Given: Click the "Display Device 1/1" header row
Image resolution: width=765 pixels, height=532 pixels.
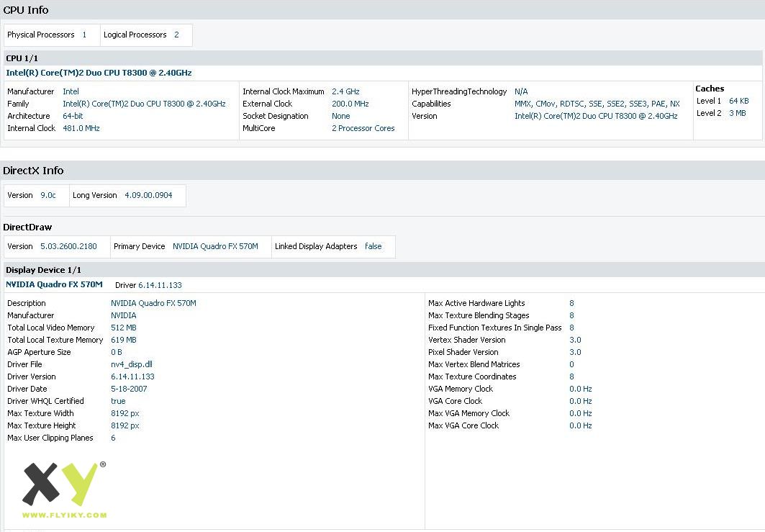Looking at the screenshot, I should [383, 270].
